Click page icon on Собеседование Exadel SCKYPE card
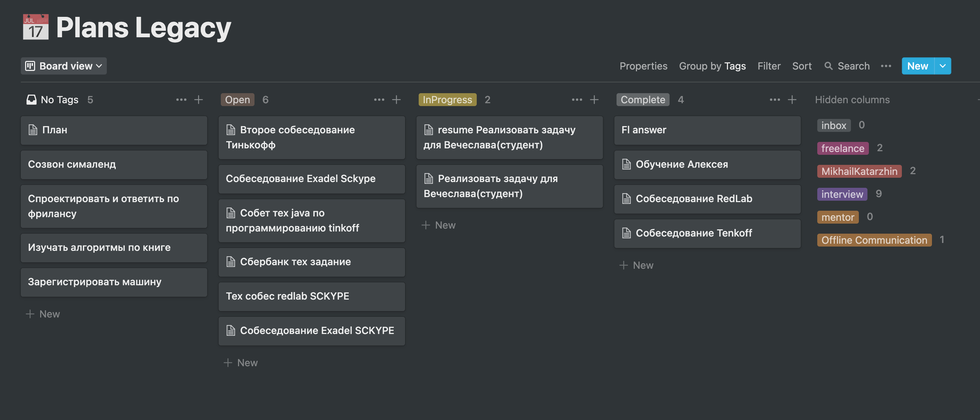 pos(231,330)
